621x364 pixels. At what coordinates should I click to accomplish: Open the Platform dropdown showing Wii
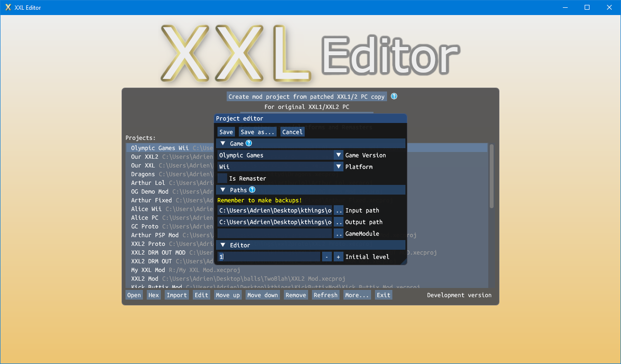pyautogui.click(x=339, y=167)
